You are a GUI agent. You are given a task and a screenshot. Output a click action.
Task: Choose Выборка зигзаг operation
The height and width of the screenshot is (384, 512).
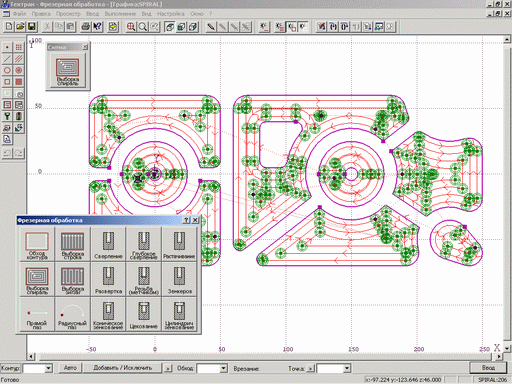[72, 279]
